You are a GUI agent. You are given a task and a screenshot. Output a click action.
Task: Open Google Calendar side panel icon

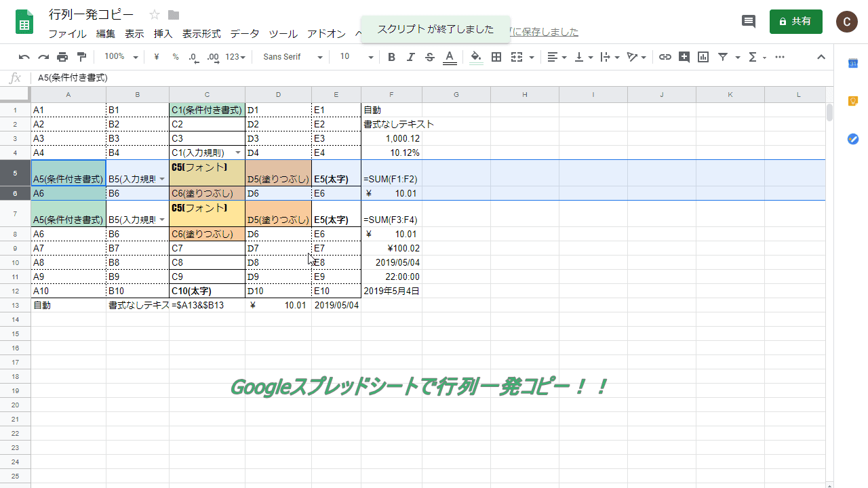coord(853,63)
